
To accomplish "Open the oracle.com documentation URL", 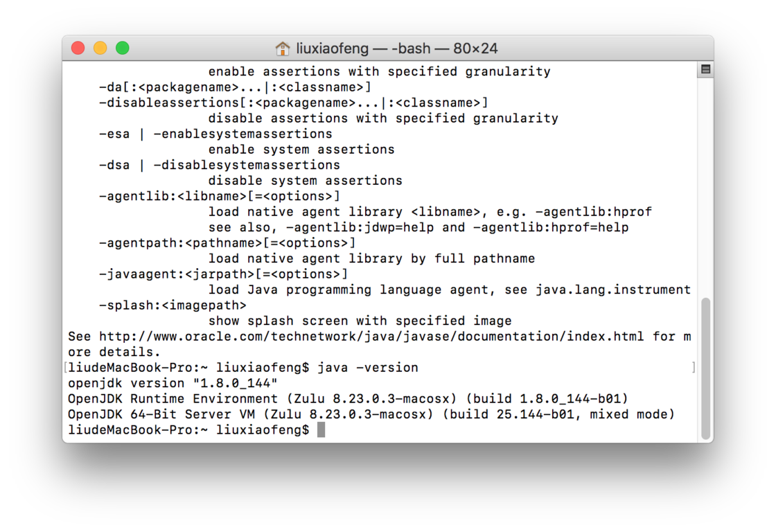I will (371, 337).
